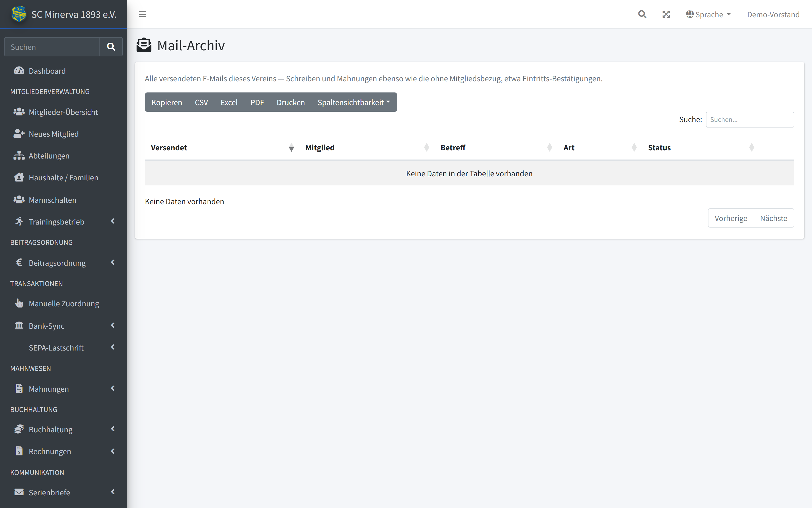Screen dimensions: 812x508
Task: Open Haushalte / Familien
Action: [x=63, y=177]
